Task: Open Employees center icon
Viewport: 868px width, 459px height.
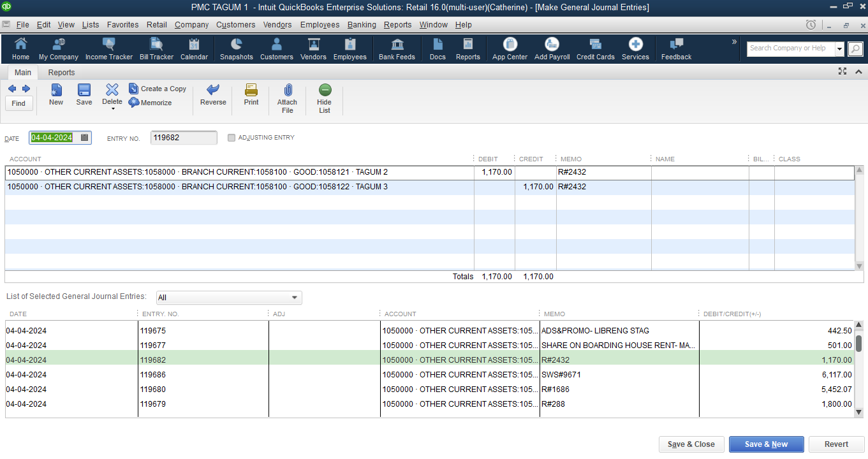Action: pyautogui.click(x=350, y=49)
